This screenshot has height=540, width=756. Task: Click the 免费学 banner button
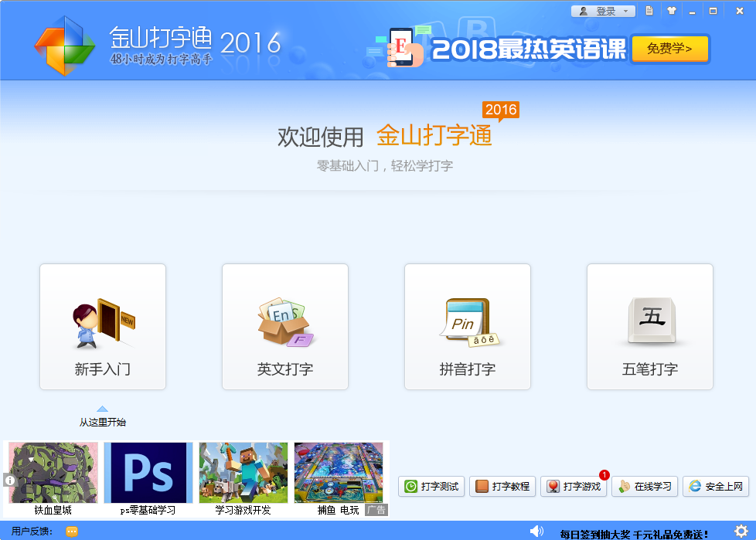click(669, 49)
